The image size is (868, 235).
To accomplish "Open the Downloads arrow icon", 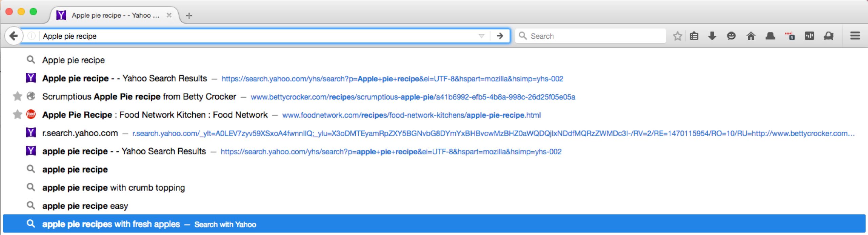I will pyautogui.click(x=712, y=36).
